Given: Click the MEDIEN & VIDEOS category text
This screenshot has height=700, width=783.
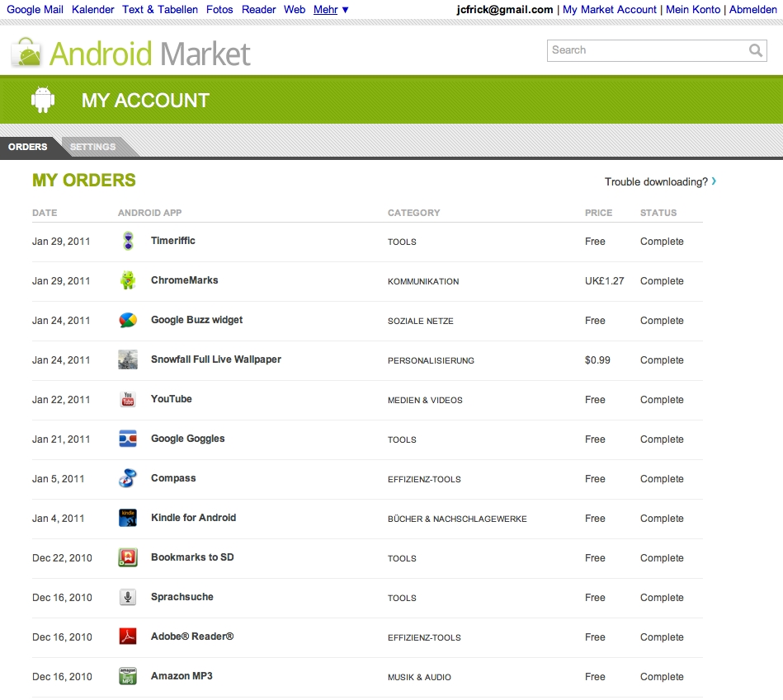Looking at the screenshot, I should (x=425, y=400).
